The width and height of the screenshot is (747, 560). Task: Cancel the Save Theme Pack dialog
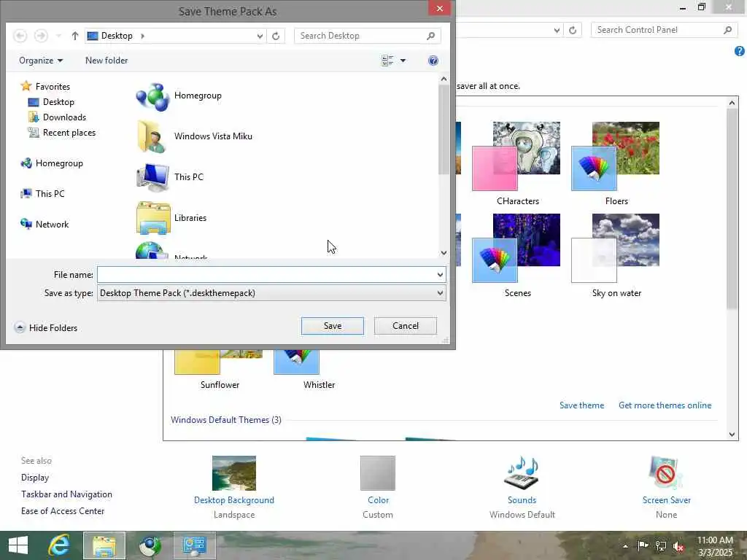pyautogui.click(x=406, y=326)
